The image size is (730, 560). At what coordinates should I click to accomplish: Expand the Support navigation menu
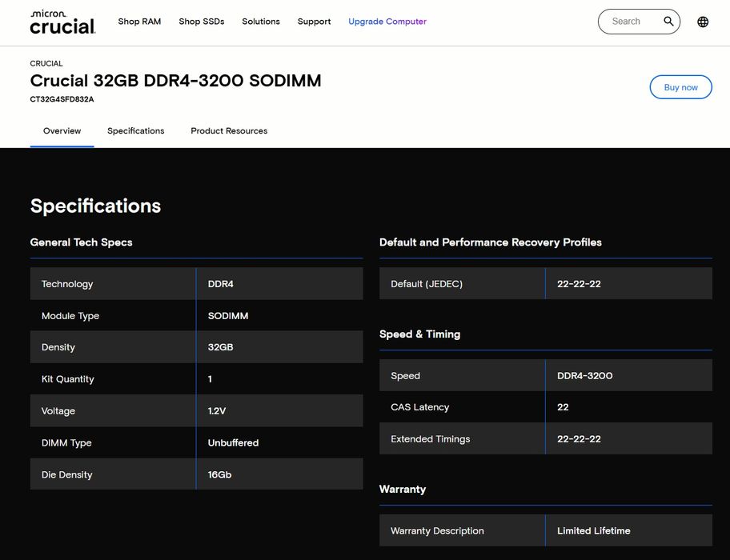314,22
